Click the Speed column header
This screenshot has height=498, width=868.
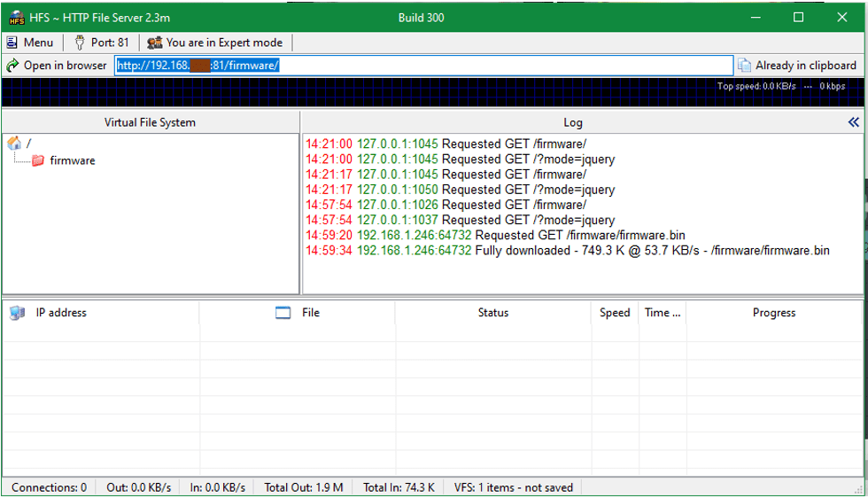click(x=614, y=313)
